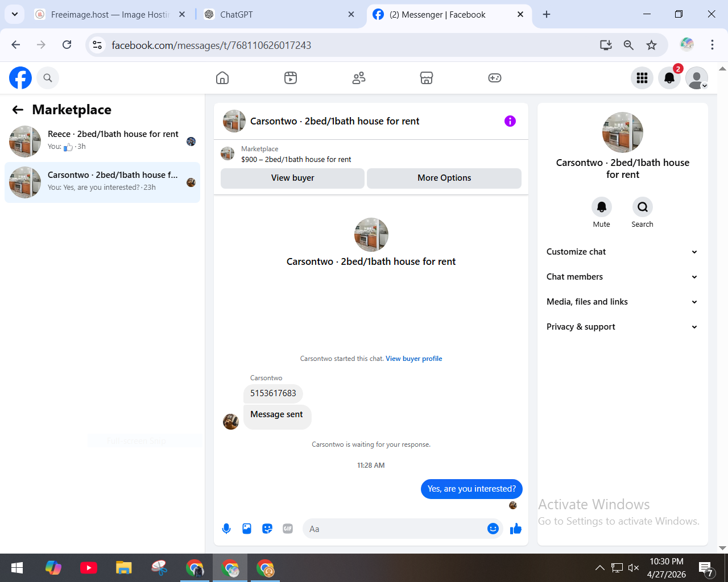728x582 pixels.
Task: Expand the Privacy & support section
Action: pos(622,327)
